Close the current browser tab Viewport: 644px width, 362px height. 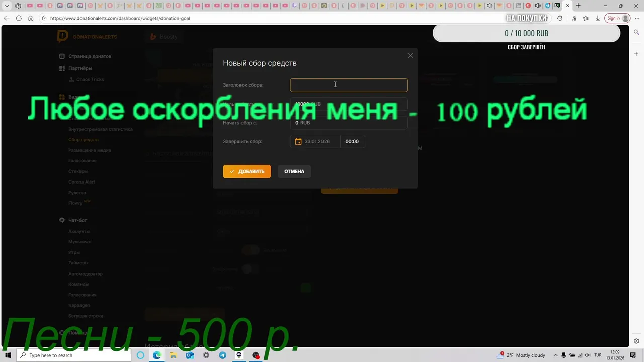coord(568,6)
